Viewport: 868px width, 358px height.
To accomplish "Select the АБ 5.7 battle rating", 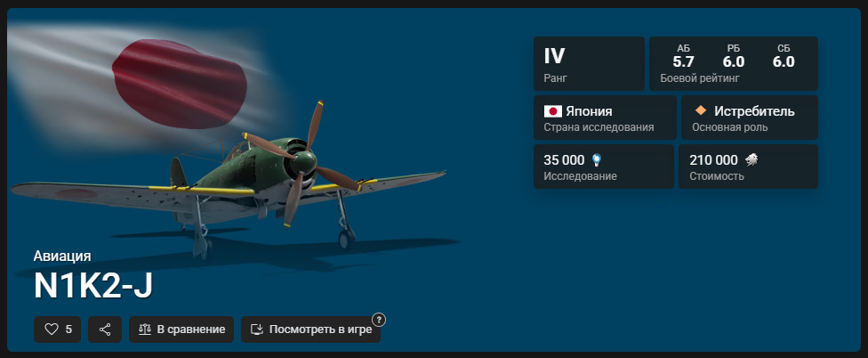I will pyautogui.click(x=683, y=56).
